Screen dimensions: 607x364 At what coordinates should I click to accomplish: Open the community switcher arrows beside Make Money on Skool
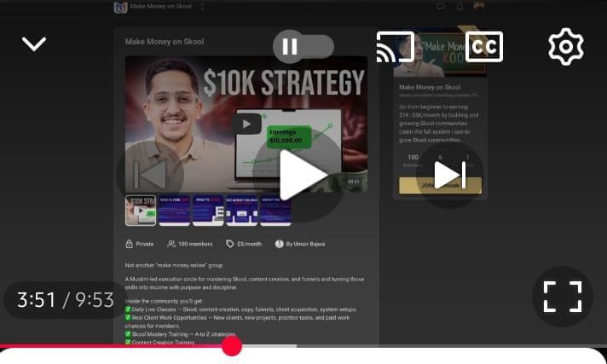202,6
